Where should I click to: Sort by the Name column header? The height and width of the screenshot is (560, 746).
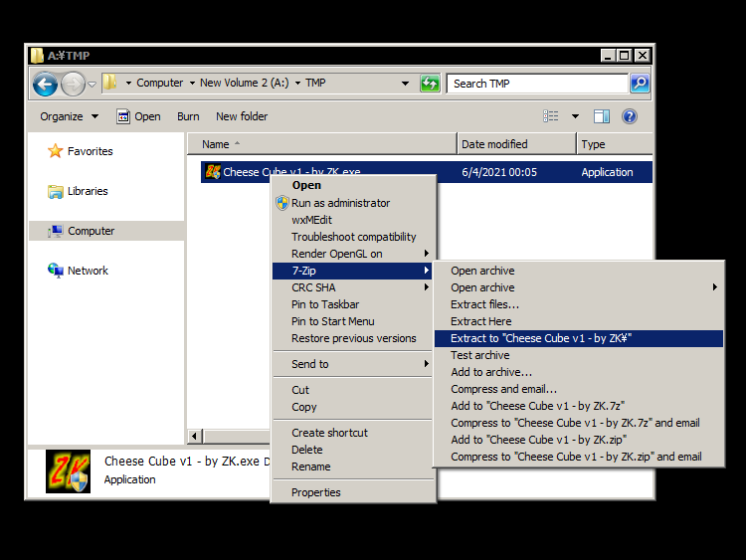[x=322, y=144]
